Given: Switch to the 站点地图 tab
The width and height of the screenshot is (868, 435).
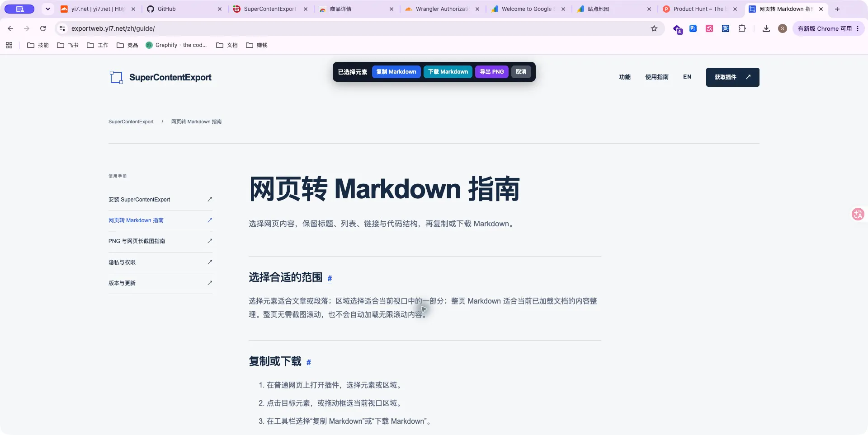Looking at the screenshot, I should coord(614,9).
